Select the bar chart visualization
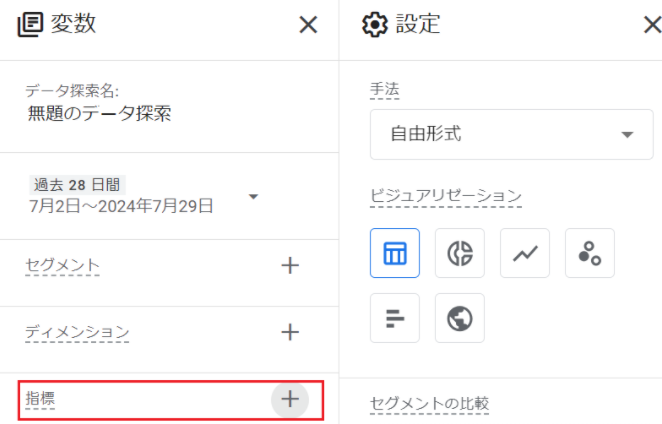 [395, 318]
